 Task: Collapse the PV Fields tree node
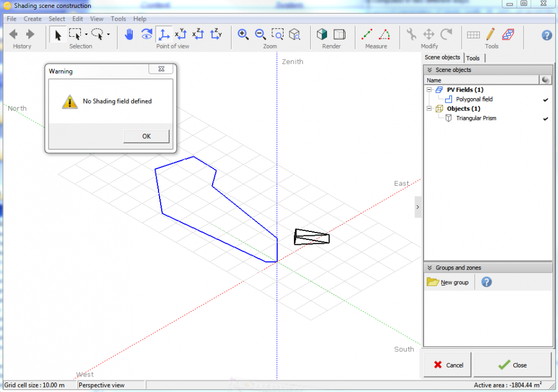tap(429, 90)
